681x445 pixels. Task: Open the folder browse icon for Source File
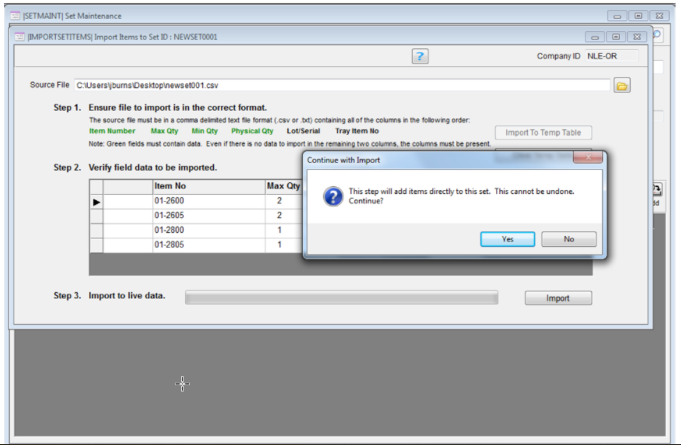click(621, 86)
